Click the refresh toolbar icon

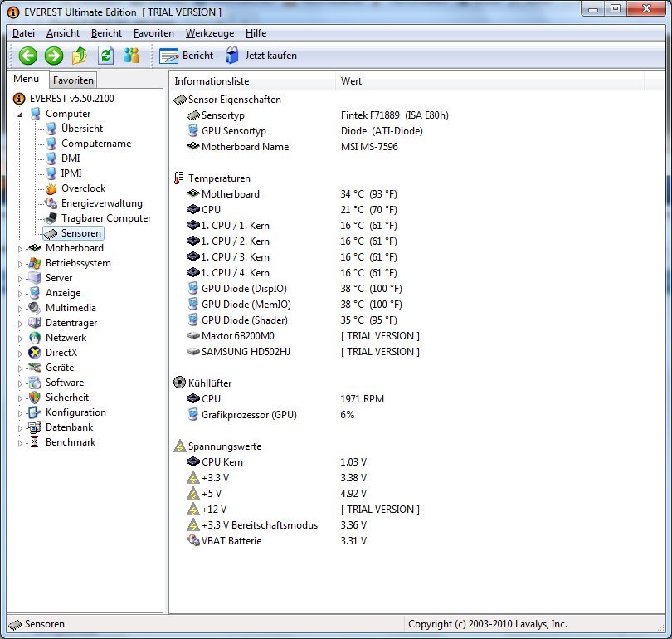105,56
